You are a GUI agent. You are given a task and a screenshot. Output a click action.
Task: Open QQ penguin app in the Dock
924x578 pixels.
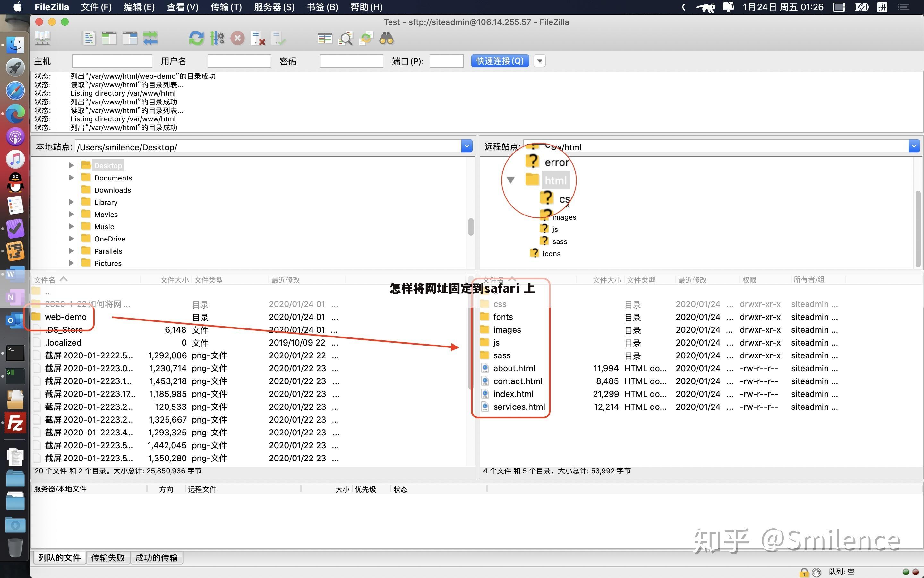pos(15,183)
